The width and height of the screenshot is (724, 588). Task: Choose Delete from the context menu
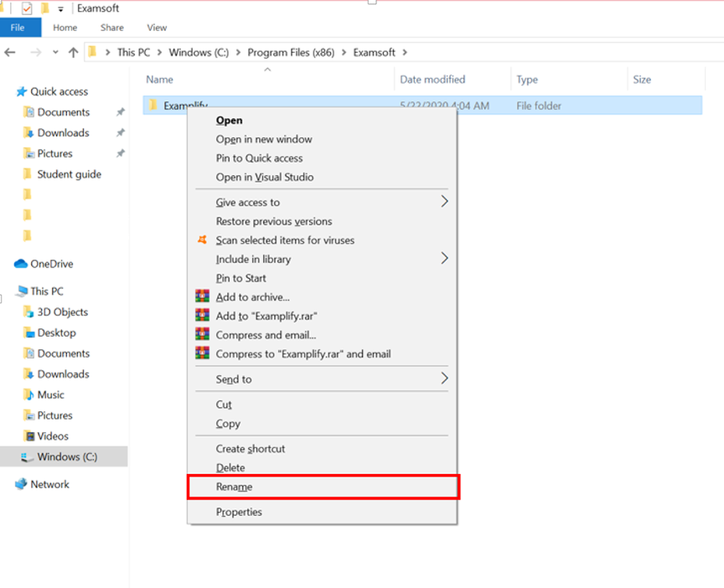click(x=322, y=468)
